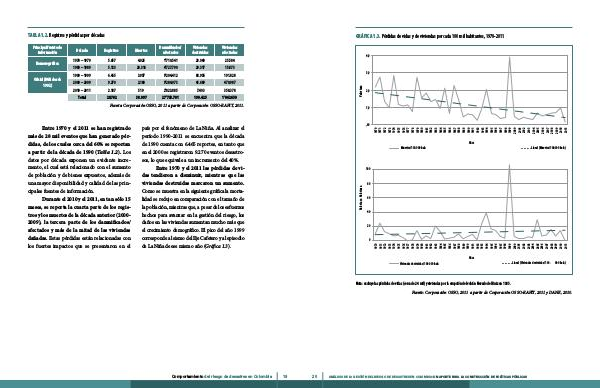
Task: Click the right page number in footer
Action: click(315, 377)
